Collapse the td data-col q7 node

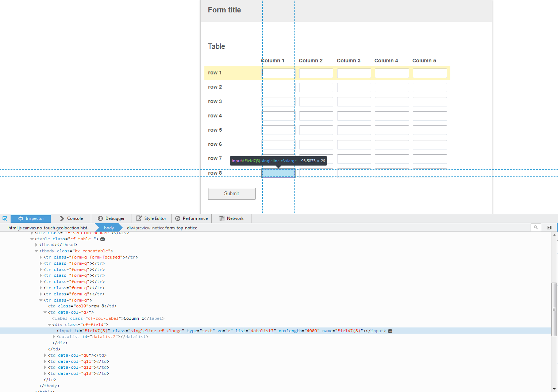(45, 313)
